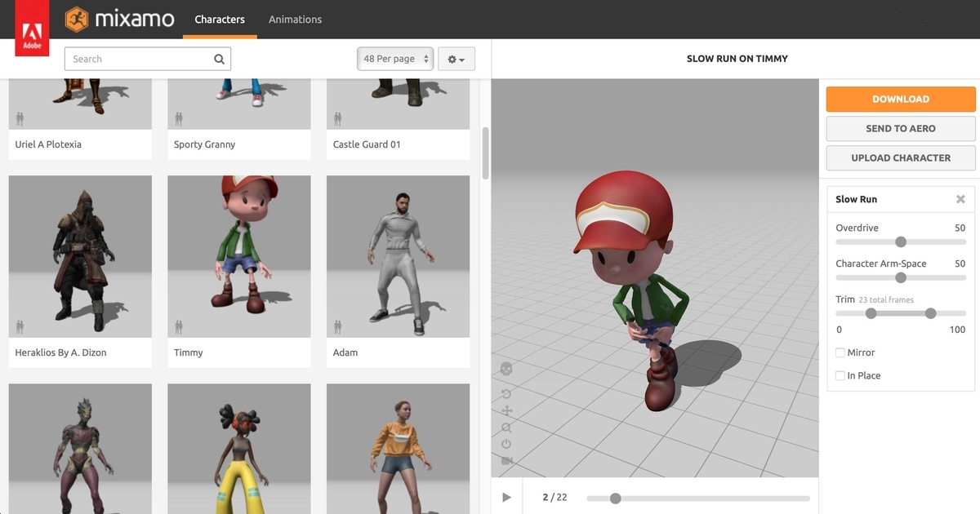This screenshot has height=514, width=980.
Task: Click the character list scrollbar
Action: [486, 153]
